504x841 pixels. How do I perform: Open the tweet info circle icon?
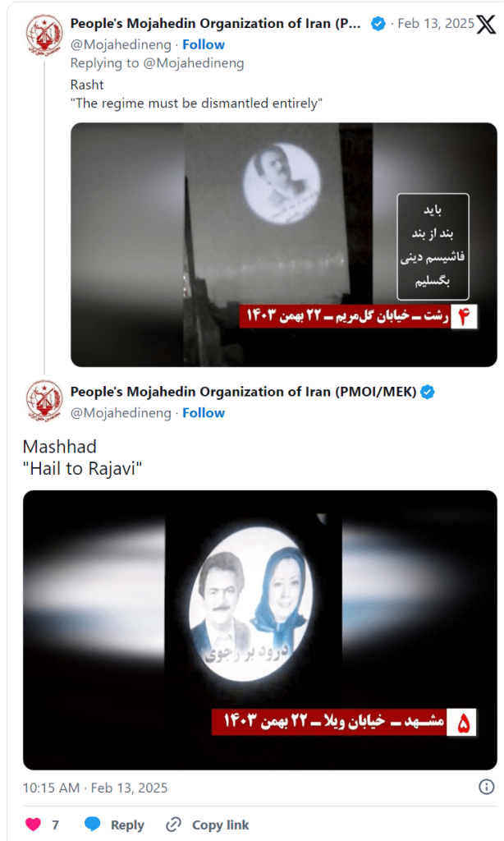click(486, 787)
